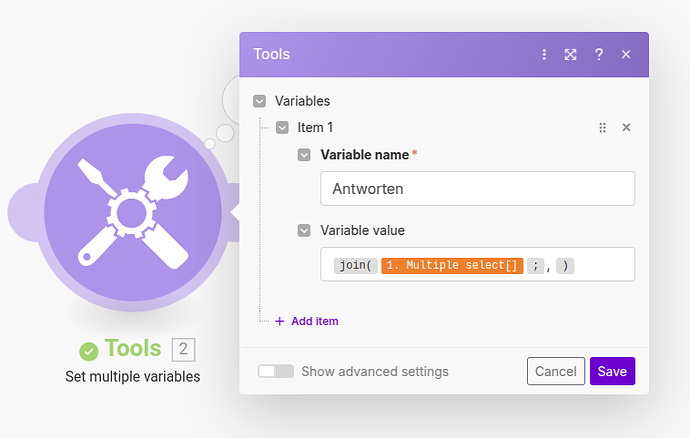Click the module number 2 badge
This screenshot has height=438, width=690.
coord(183,349)
